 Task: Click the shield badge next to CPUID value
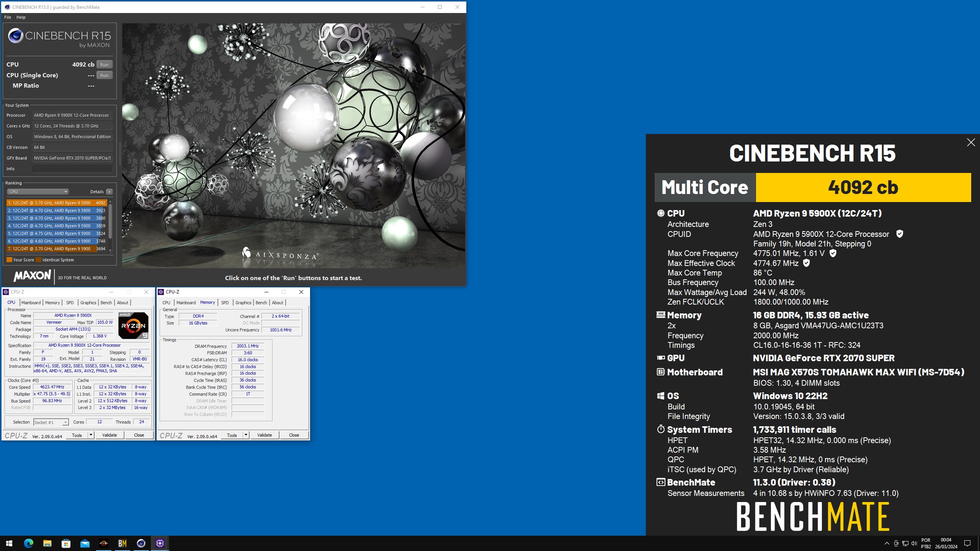point(900,234)
